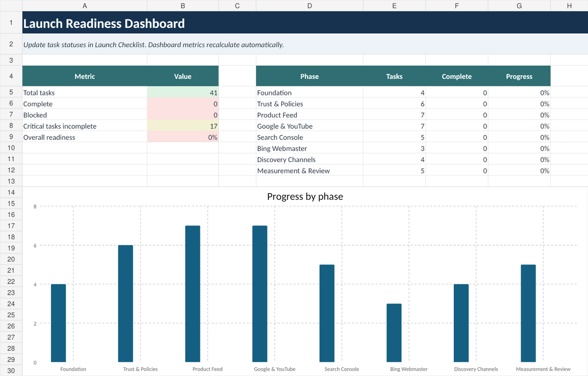Select row 4 header
588x376 pixels.
click(x=11, y=76)
